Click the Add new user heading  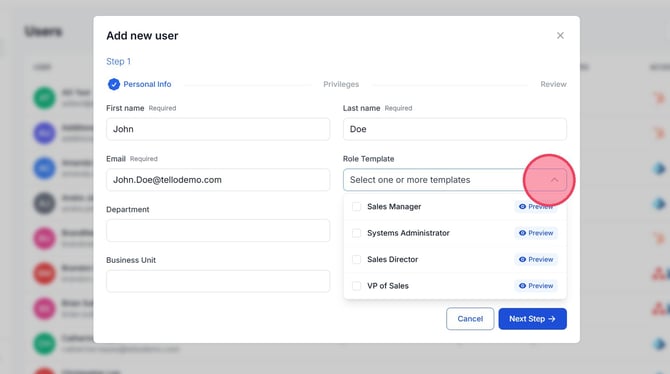pyautogui.click(x=142, y=36)
